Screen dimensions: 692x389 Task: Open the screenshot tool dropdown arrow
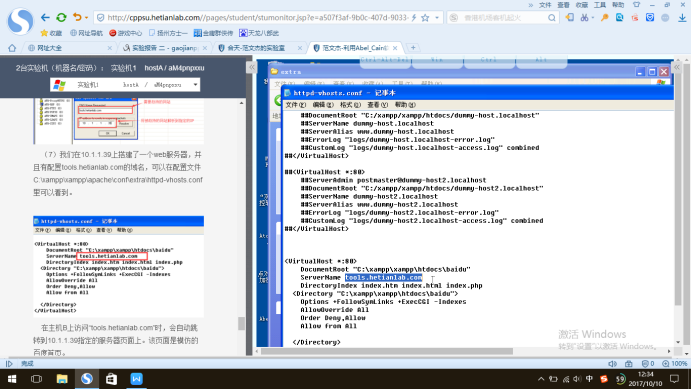click(592, 18)
